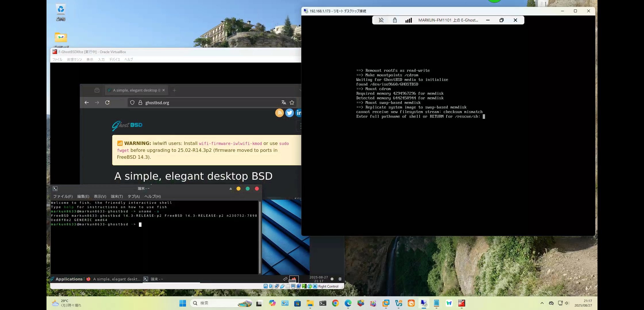The image size is (644, 310).
Task: Click the lock icon on connection bar
Action: click(395, 20)
